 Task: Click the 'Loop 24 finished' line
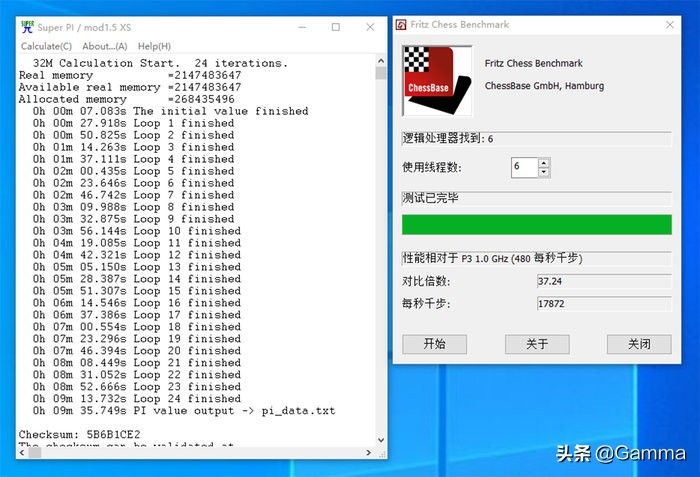137,398
